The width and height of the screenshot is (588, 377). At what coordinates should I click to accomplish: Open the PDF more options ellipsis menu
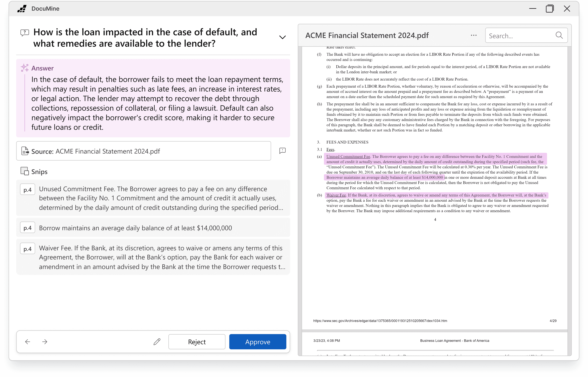474,35
